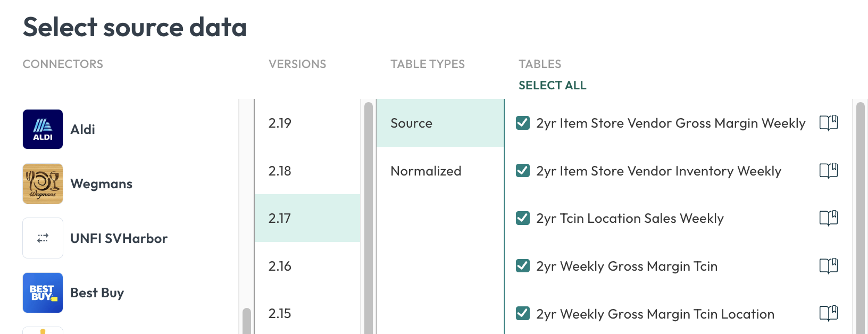Choose version 2.16

pyautogui.click(x=307, y=266)
